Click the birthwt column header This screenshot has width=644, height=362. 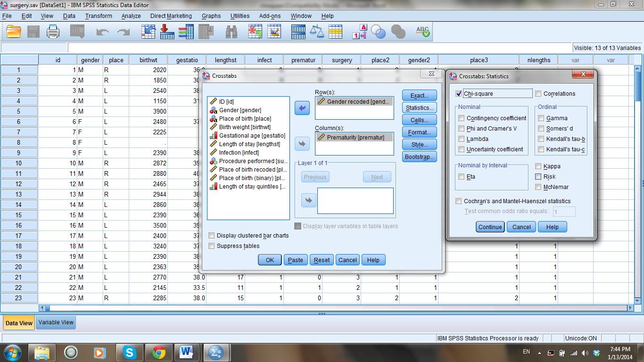click(x=149, y=60)
